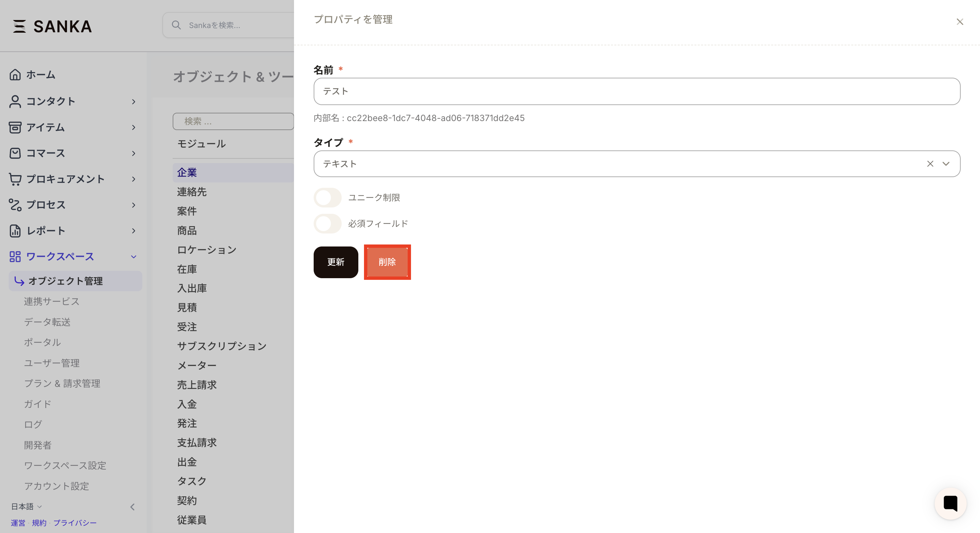Viewport: 980px width, 533px height.
Task: Open ユーザー管理 in the workspace submenu
Action: pyautogui.click(x=52, y=363)
